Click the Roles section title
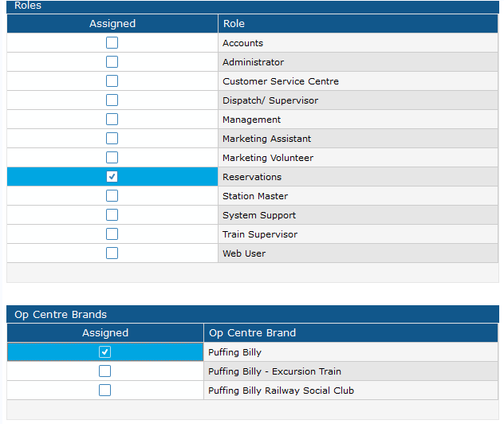504x424 pixels. point(28,6)
